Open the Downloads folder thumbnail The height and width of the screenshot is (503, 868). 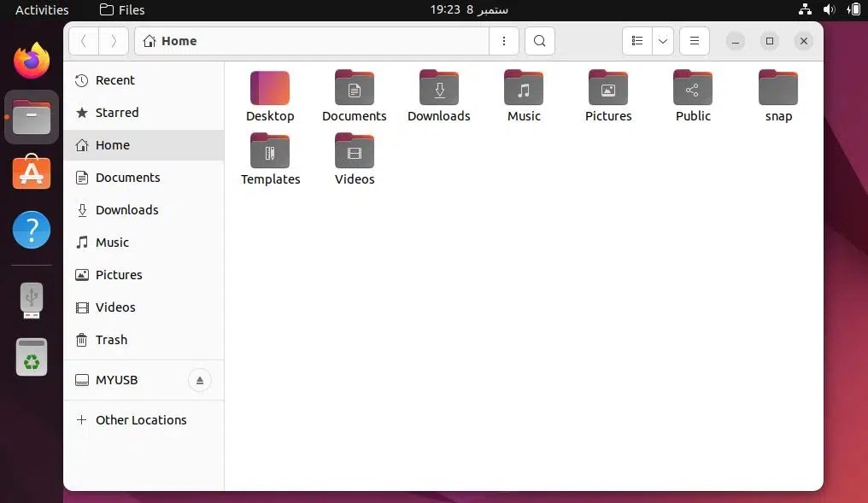[x=438, y=88]
